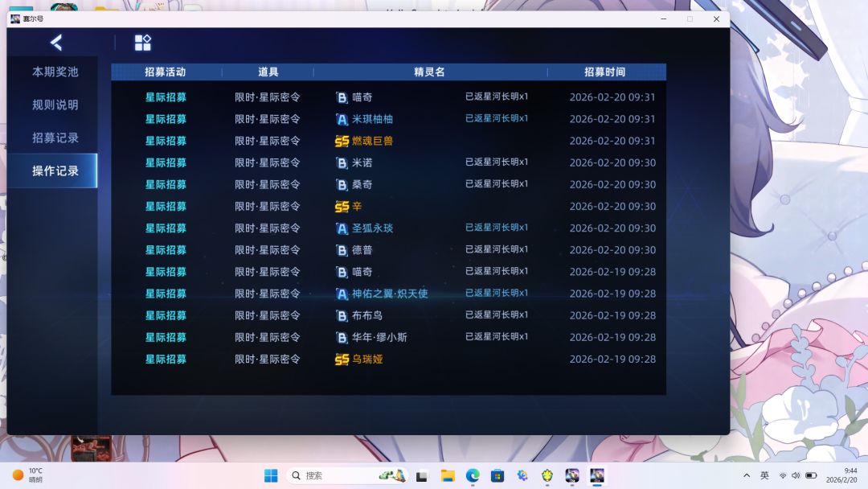The image size is (868, 489).
Task: Click the A rank badge beside 米琪柚柚
Action: point(342,119)
